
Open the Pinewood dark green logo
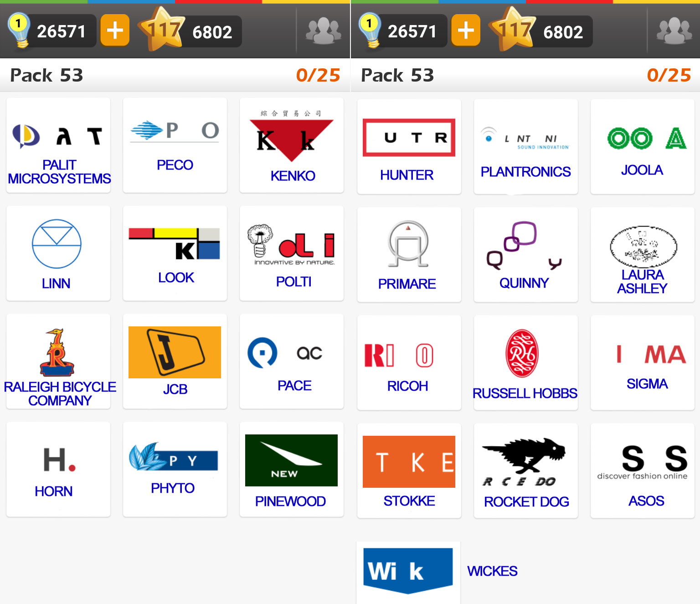coord(291,460)
